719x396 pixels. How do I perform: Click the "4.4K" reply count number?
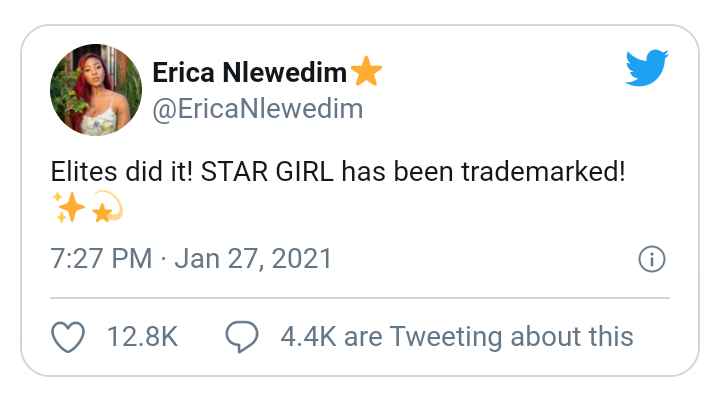click(x=309, y=337)
